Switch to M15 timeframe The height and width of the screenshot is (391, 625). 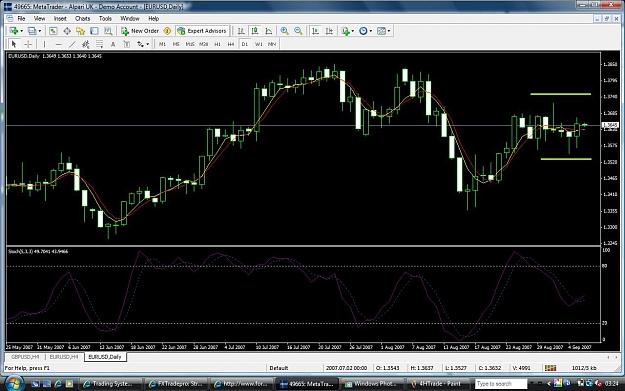tap(190, 44)
